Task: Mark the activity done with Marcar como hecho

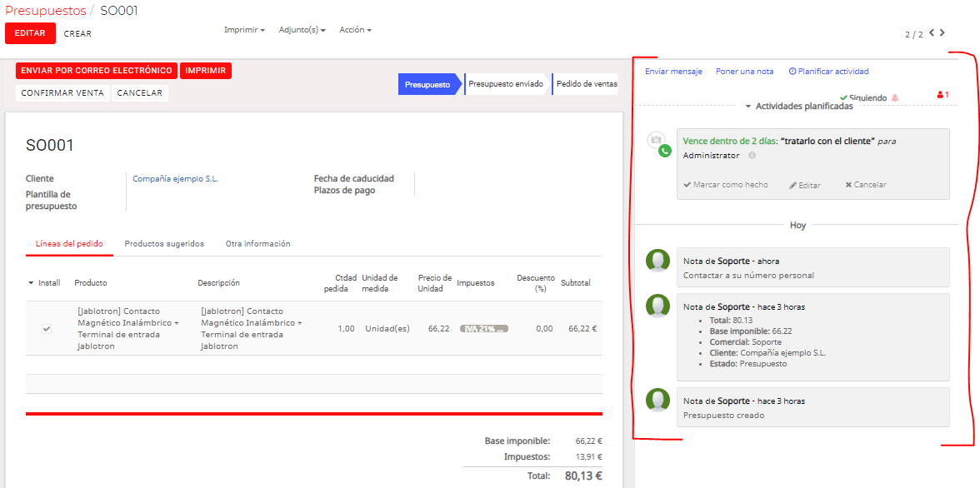Action: tap(726, 185)
